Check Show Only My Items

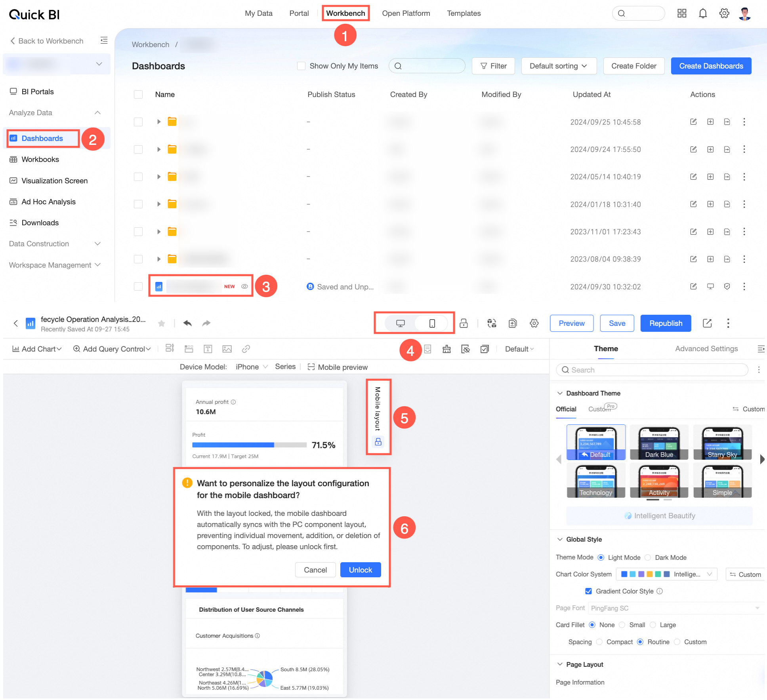coord(301,66)
